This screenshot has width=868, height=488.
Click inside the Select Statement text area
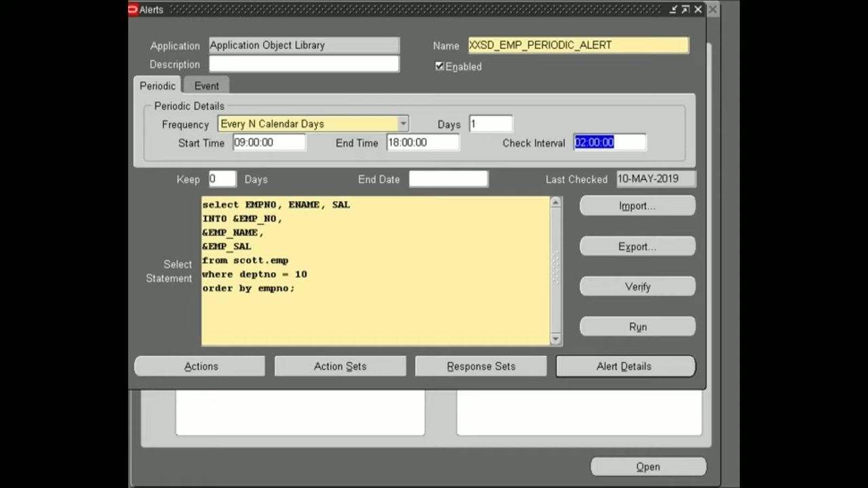pos(375,271)
